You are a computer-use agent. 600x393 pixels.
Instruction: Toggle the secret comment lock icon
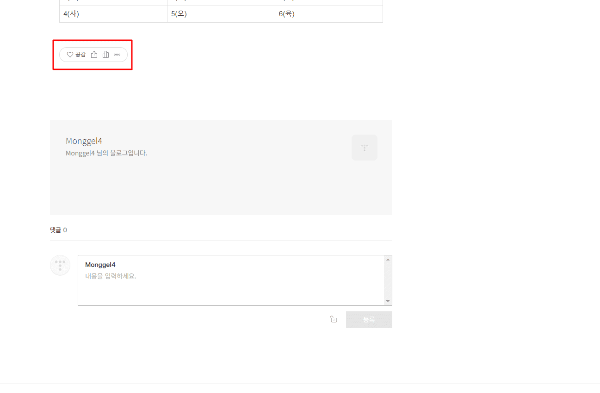click(x=333, y=319)
